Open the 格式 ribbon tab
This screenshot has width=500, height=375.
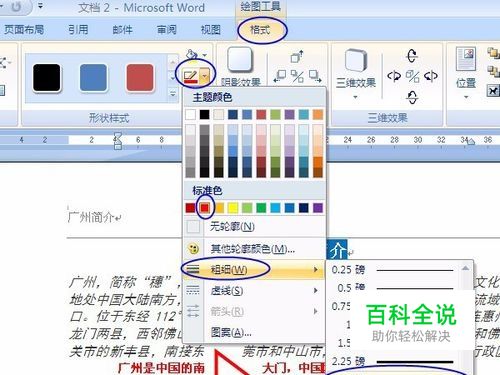pyautogui.click(x=260, y=30)
